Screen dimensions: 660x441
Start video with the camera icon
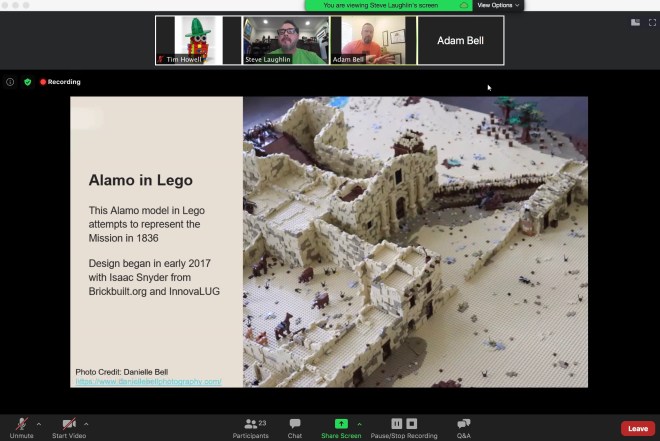(69, 424)
